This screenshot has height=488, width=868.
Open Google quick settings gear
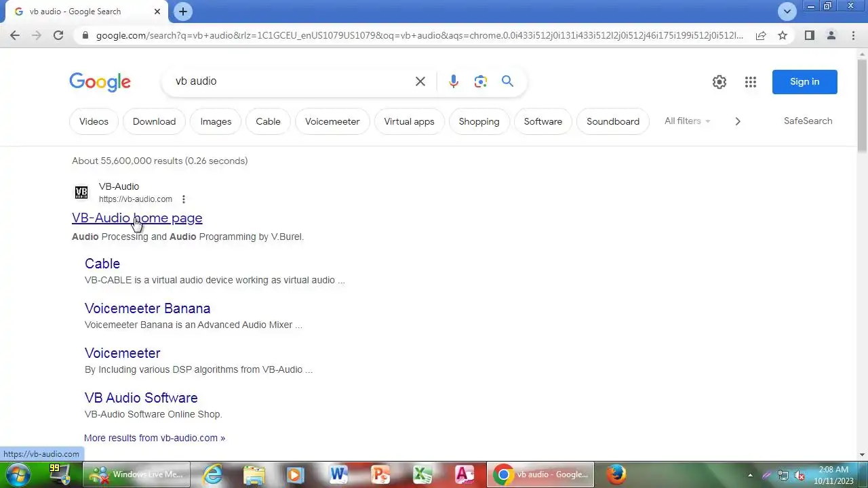719,82
